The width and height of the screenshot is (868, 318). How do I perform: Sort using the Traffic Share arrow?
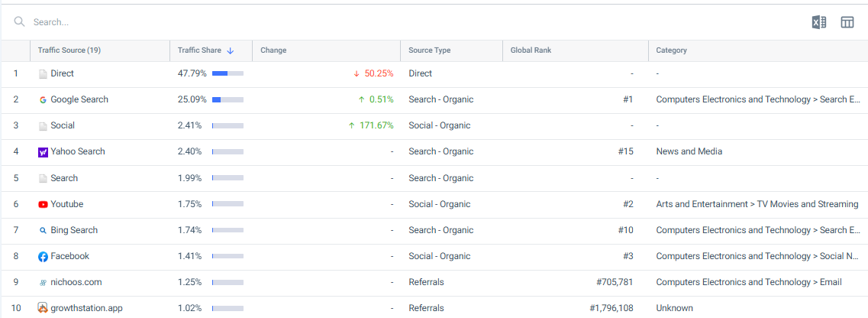click(x=231, y=50)
